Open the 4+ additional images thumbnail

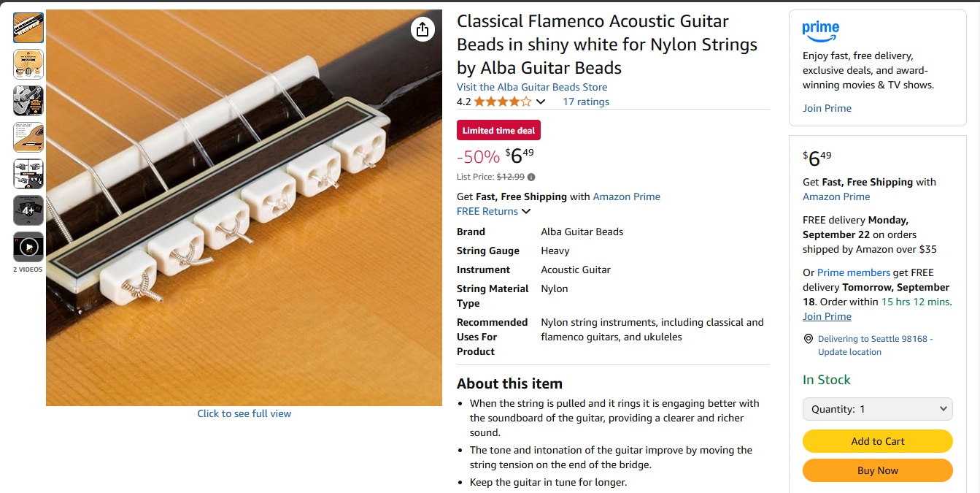28,210
